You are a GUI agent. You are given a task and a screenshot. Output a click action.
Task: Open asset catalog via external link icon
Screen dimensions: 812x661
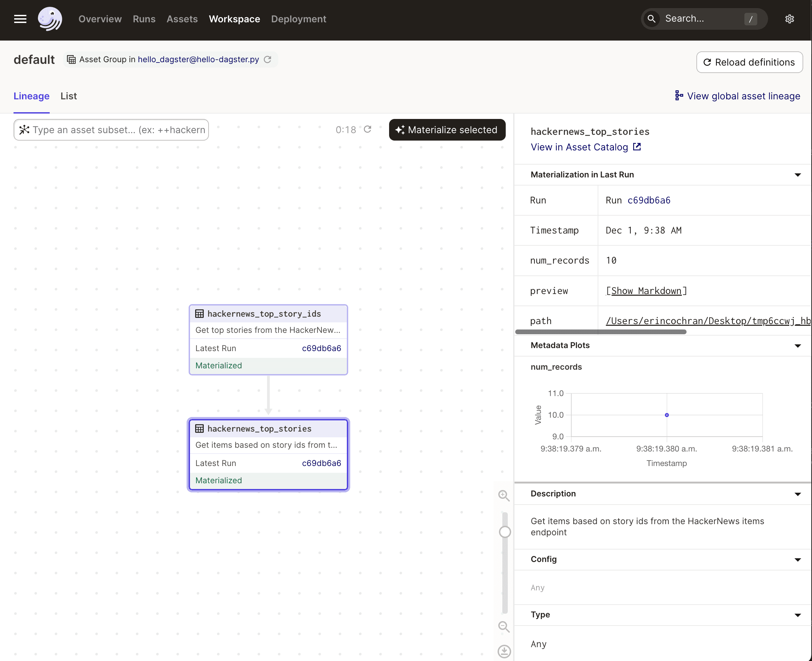[637, 147]
